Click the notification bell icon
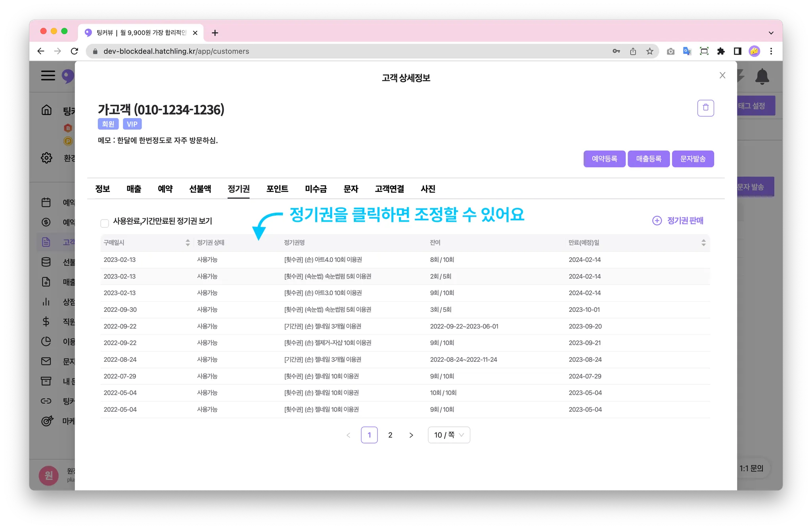 click(x=762, y=76)
